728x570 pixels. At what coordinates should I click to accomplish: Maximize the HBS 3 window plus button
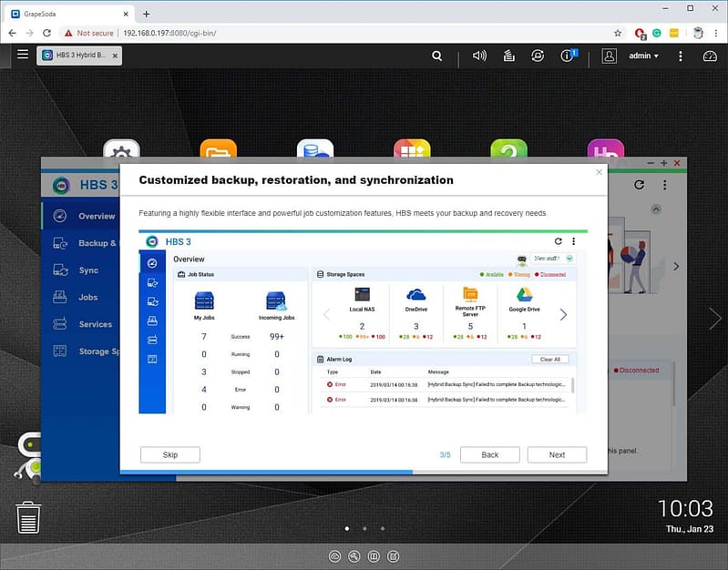coord(664,163)
